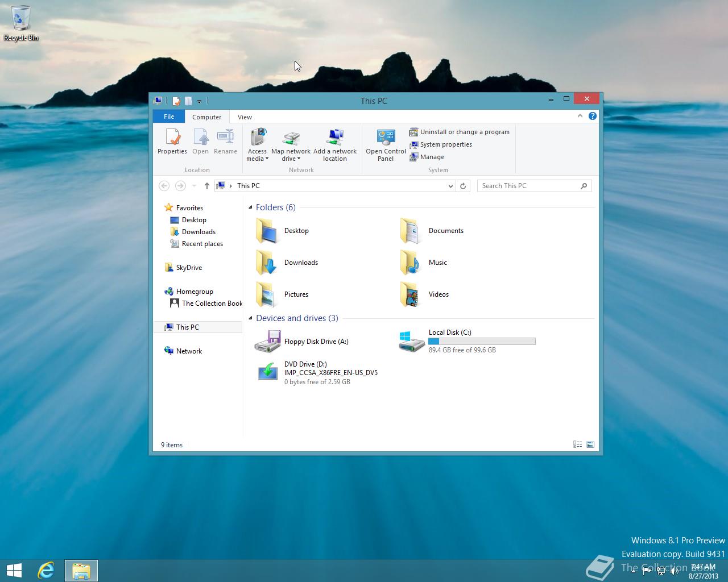Select SkyDrive in the navigation pane

tap(189, 268)
